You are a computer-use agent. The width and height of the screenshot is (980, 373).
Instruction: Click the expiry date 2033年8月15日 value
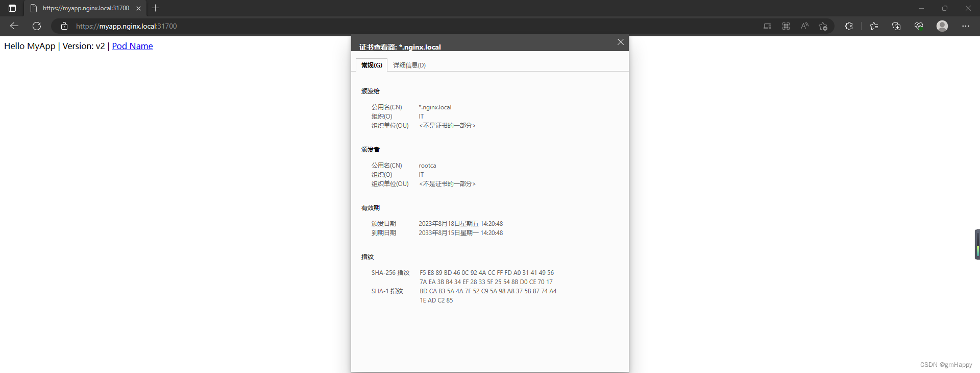tap(461, 233)
